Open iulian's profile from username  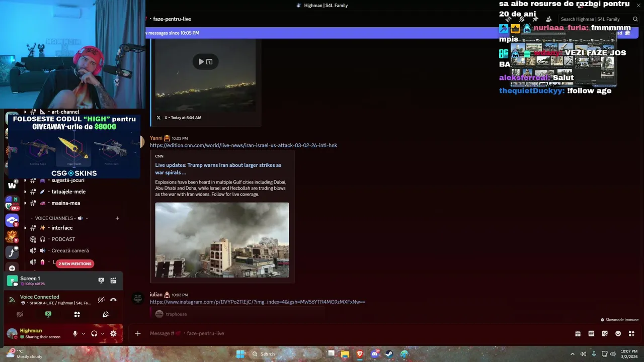click(x=156, y=295)
